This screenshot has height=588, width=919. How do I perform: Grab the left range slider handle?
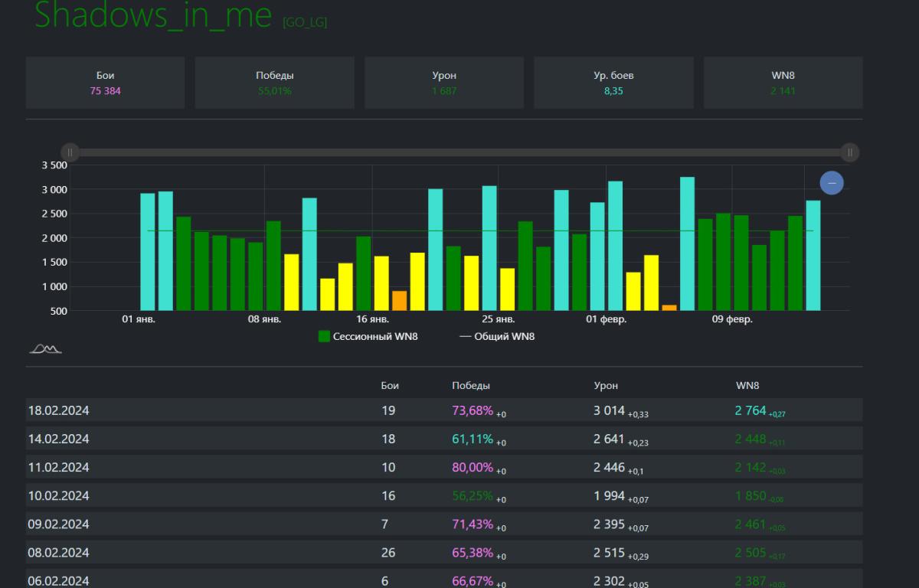pos(70,152)
